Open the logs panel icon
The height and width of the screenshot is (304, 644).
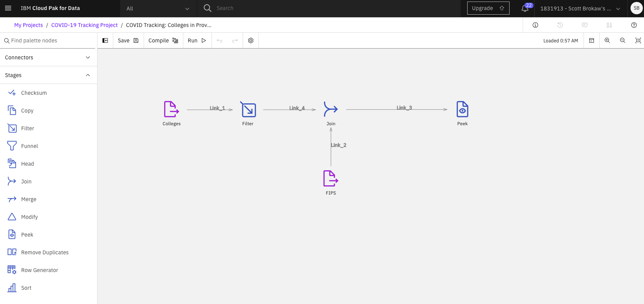tap(592, 40)
